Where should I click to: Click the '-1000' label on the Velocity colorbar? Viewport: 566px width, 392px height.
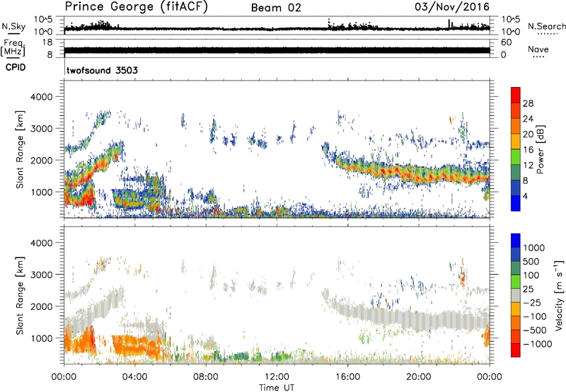538,344
